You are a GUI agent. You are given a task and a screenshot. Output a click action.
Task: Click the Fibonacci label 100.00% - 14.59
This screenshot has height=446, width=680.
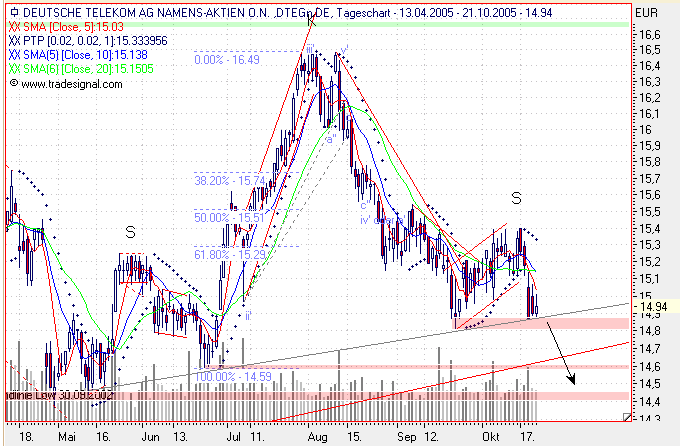[233, 377]
